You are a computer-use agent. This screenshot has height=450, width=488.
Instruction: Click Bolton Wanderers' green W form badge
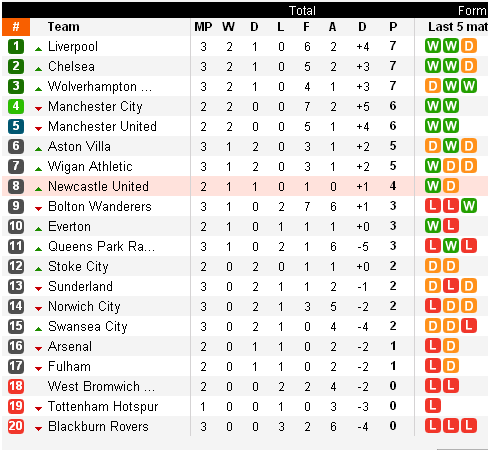click(x=469, y=206)
